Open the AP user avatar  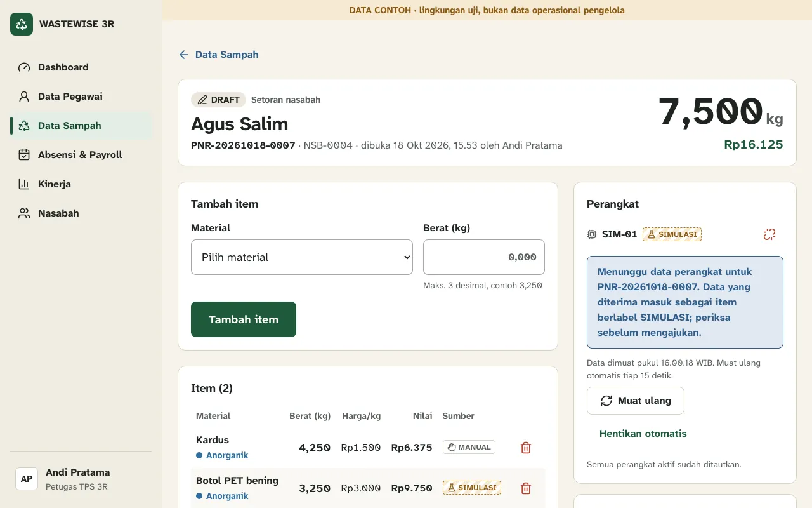pos(27,479)
